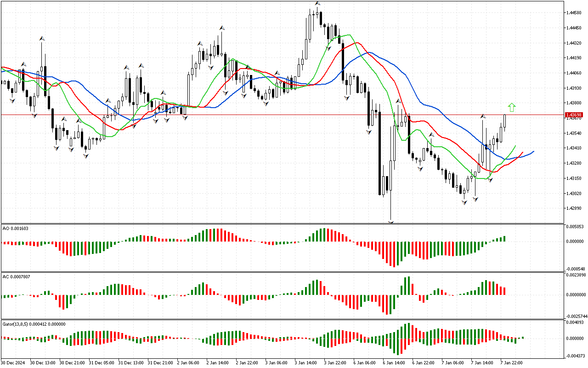Click the 6 Jan 06:00 time label

pyautogui.click(x=366, y=363)
